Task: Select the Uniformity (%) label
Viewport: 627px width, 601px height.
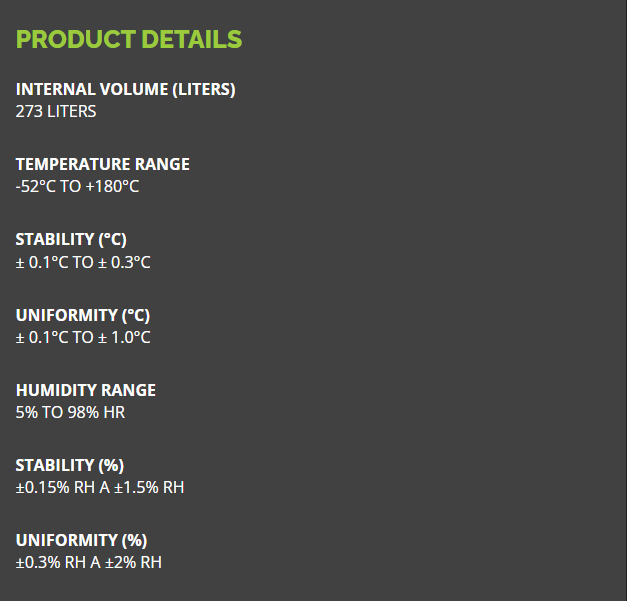Action: [x=81, y=540]
